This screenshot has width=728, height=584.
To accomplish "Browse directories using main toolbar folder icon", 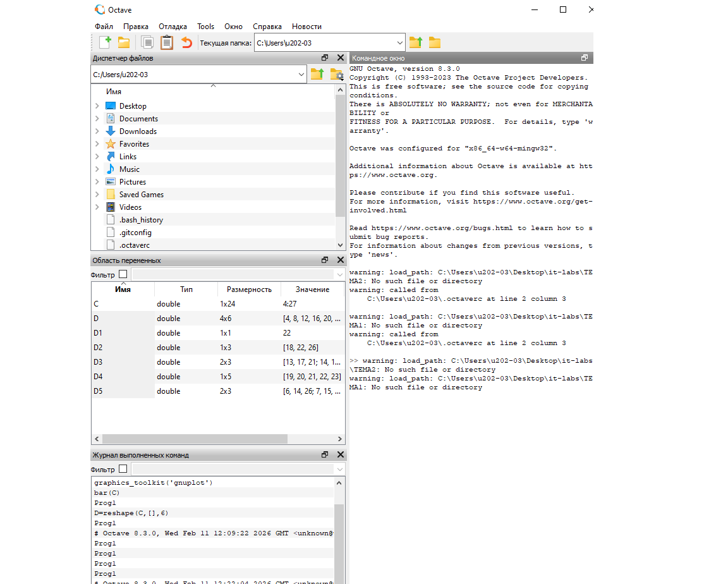I will point(435,42).
